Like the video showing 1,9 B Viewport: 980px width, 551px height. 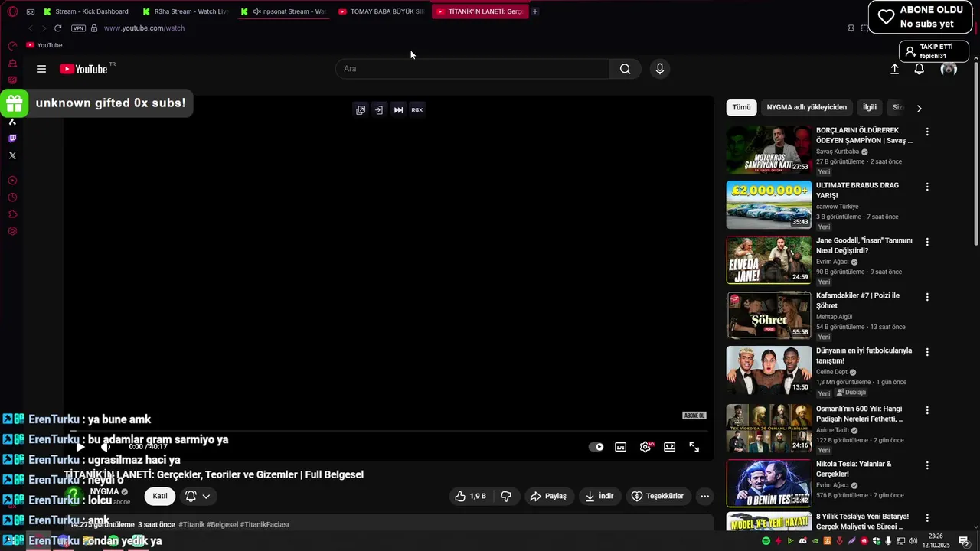tap(471, 496)
